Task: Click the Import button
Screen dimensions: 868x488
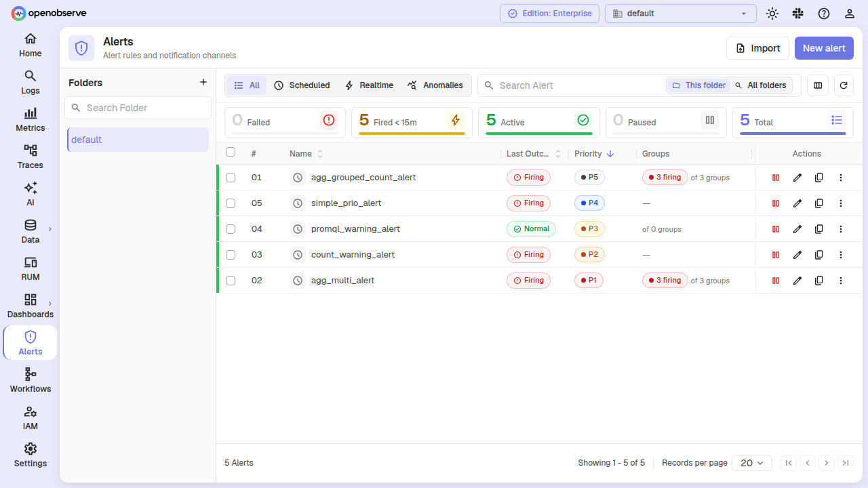Action: click(x=758, y=48)
